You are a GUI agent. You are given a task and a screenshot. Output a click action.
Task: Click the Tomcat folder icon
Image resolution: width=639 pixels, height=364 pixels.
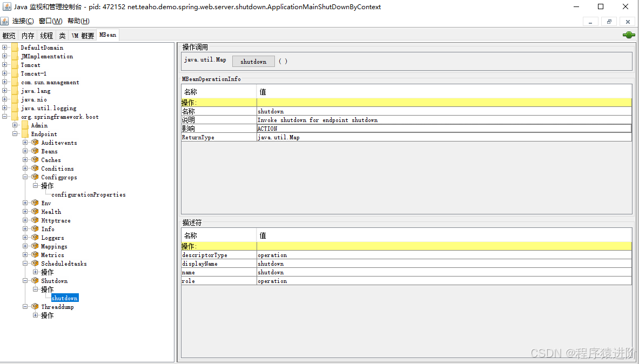click(x=15, y=65)
